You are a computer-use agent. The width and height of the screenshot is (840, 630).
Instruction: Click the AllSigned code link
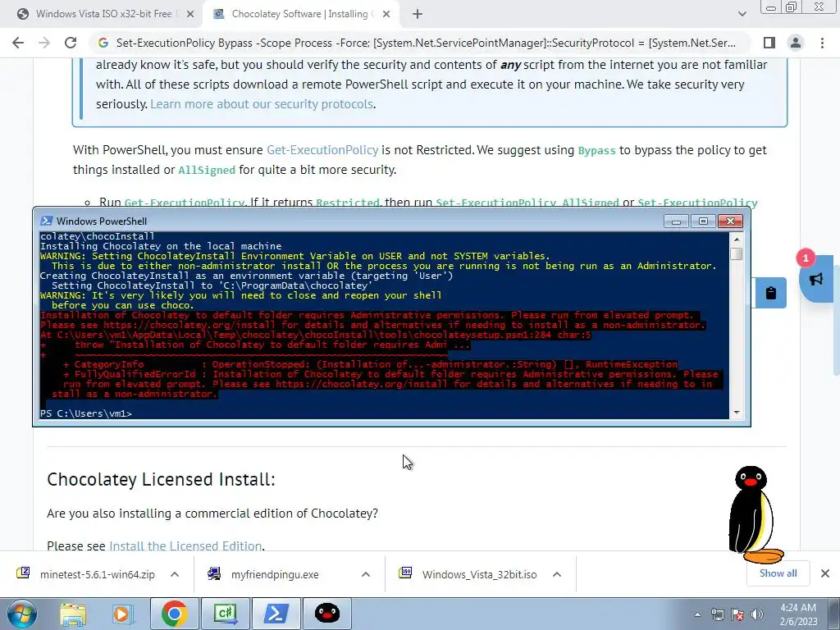(x=207, y=171)
